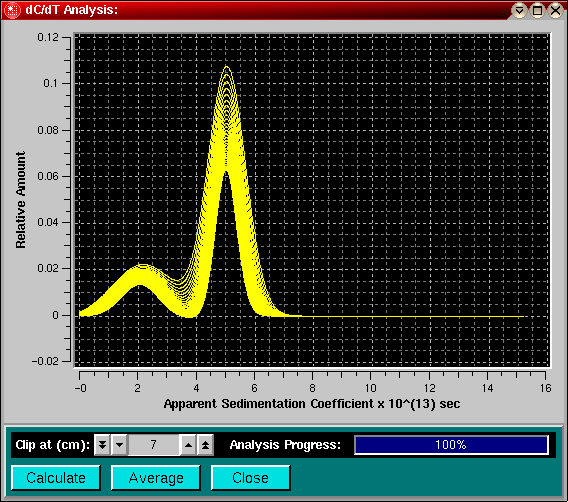Open the window menu icon in title bar
This screenshot has height=502, width=568.
tap(12, 10)
